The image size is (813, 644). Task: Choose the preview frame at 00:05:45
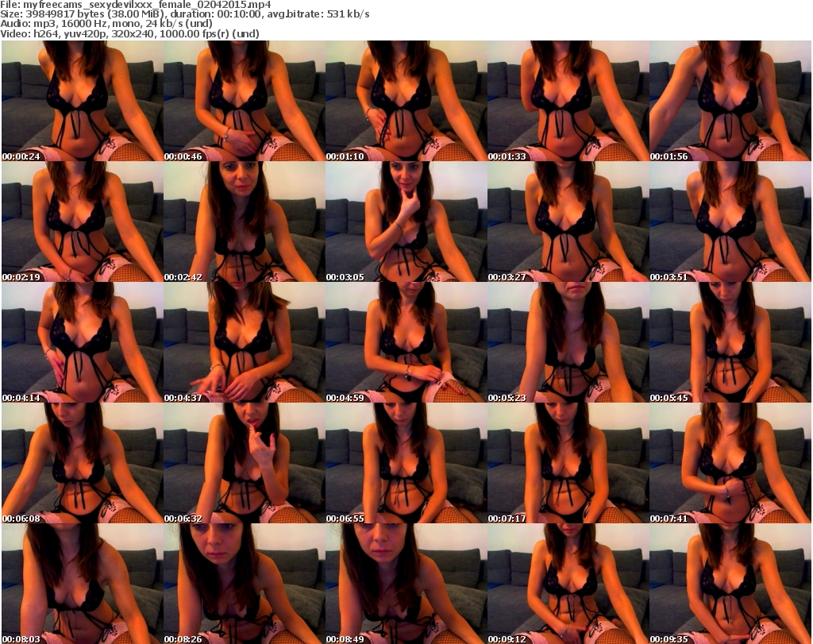tap(730, 343)
